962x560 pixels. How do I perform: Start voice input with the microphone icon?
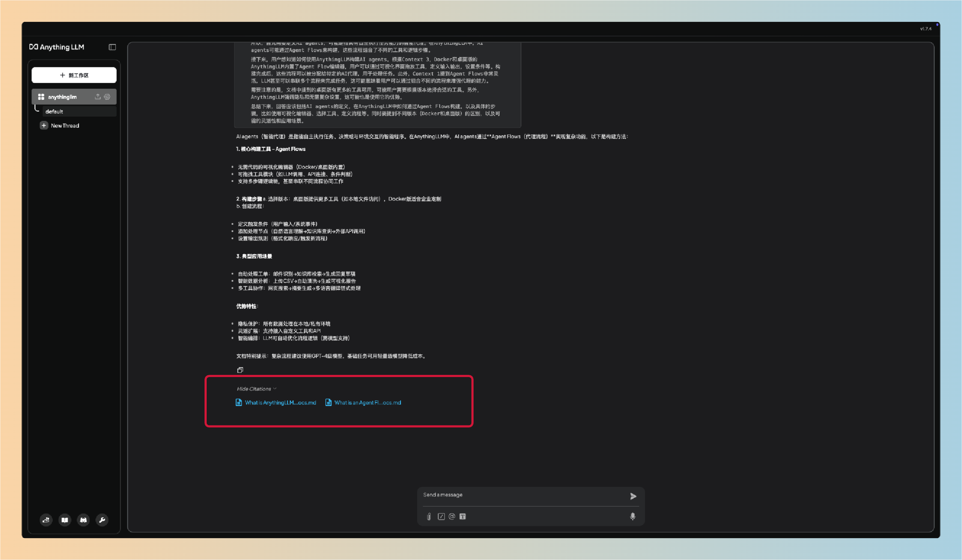tap(633, 517)
